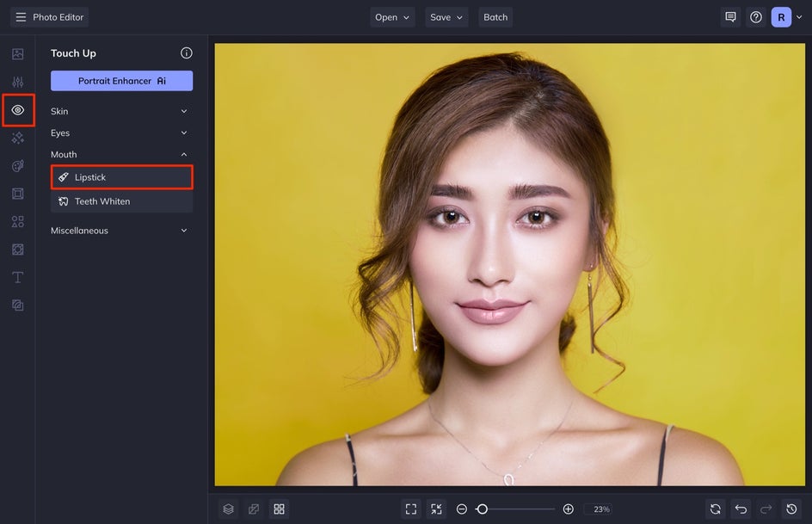Screen dimensions: 812x524
Task: Click the Layers icon in bottom bar
Action: [228, 509]
